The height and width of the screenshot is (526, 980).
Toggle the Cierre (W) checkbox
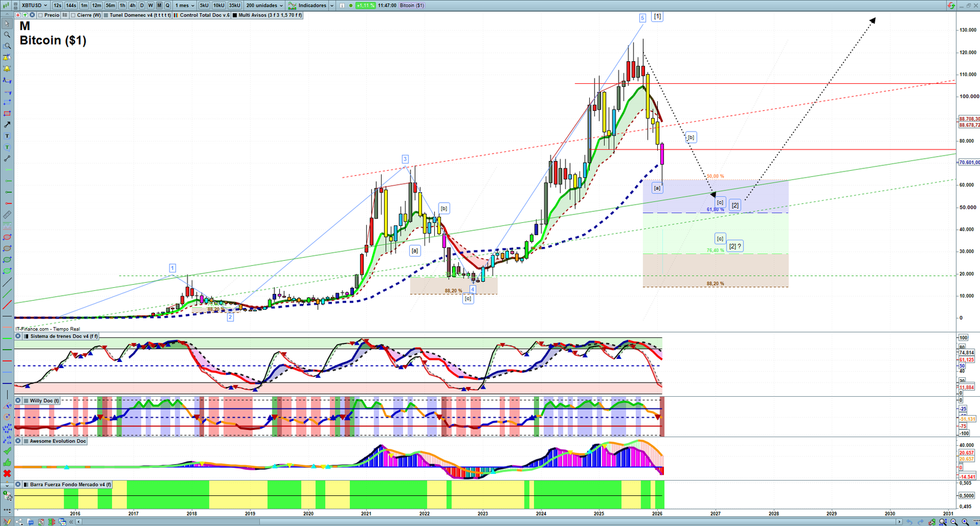click(73, 15)
